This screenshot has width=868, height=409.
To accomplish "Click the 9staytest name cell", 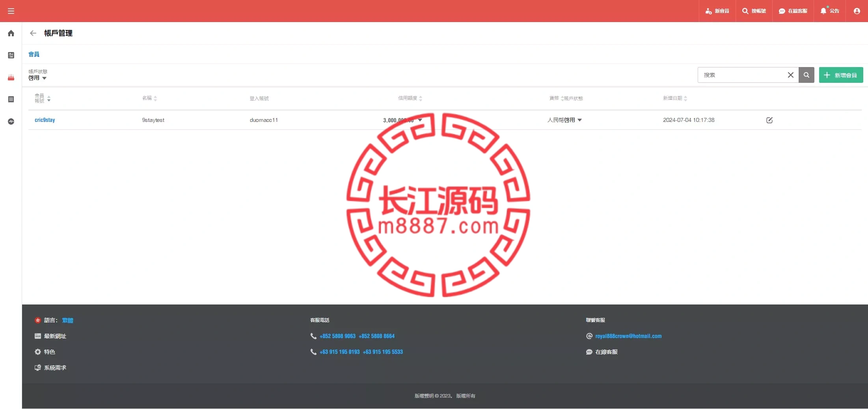I will click(x=153, y=120).
